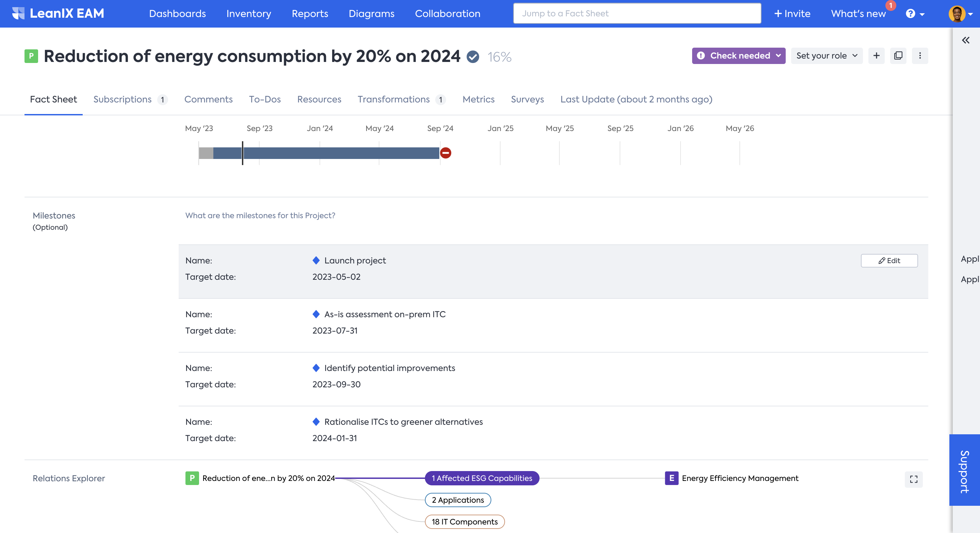Click the Invite button
This screenshot has width=980, height=533.
[x=792, y=14]
